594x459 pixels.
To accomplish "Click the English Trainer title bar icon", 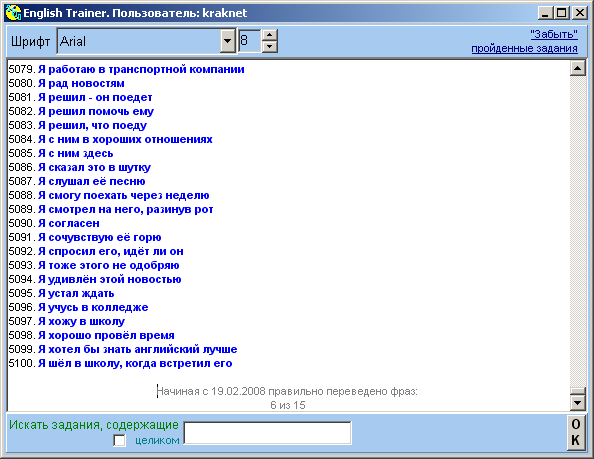I will tap(13, 13).
